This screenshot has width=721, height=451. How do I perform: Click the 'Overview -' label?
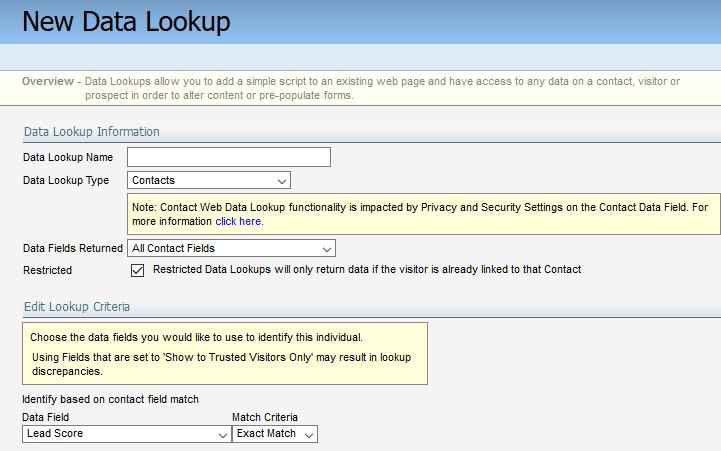(x=52, y=81)
